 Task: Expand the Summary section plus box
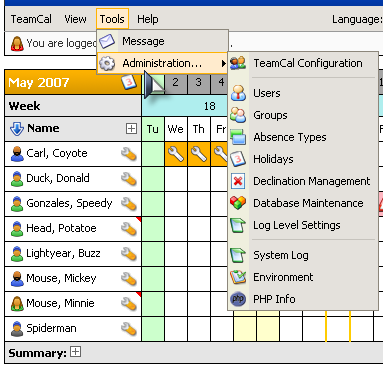tap(76, 352)
